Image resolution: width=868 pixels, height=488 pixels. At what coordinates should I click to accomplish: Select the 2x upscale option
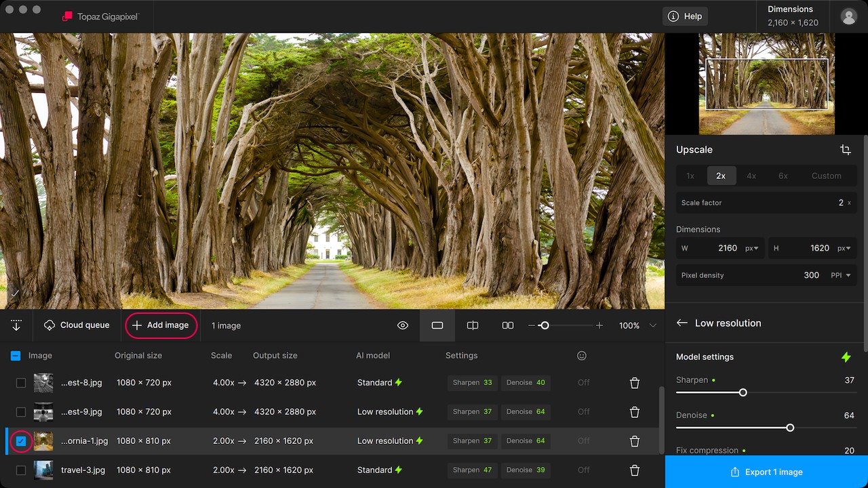[x=721, y=176]
